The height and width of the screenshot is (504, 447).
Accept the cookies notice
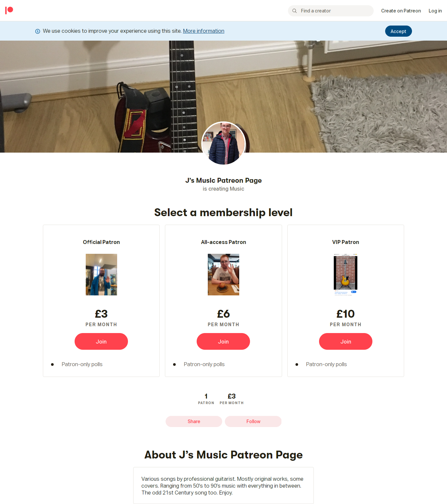click(398, 31)
